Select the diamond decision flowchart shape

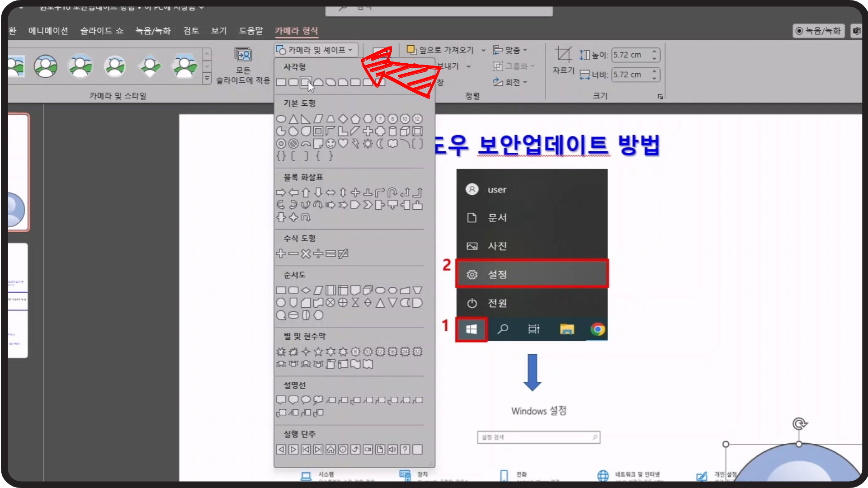click(306, 290)
